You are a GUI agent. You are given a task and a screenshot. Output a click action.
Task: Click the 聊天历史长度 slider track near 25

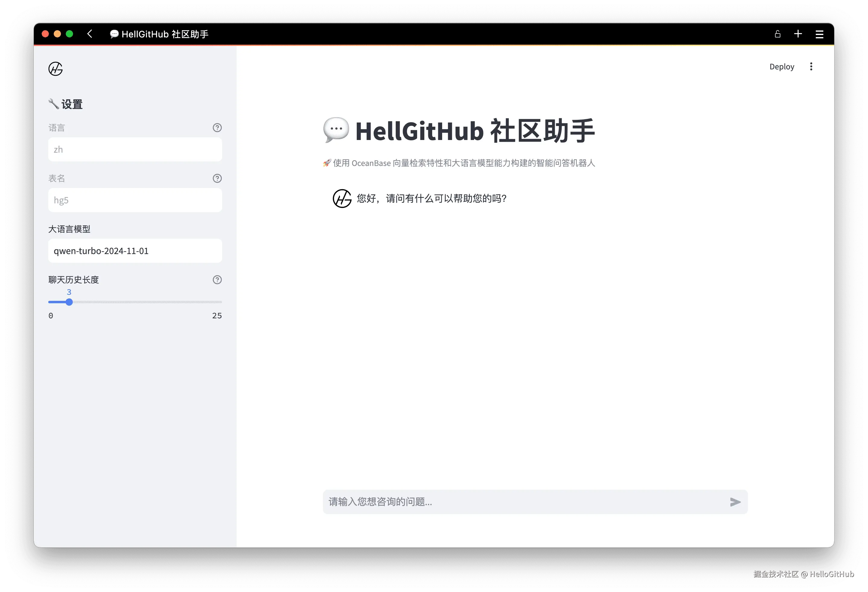click(x=217, y=302)
